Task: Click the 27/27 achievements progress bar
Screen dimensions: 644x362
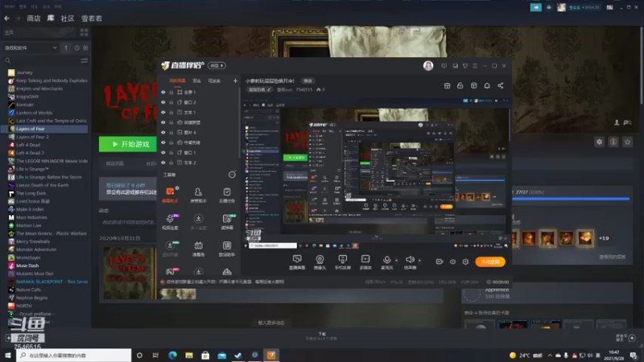Action: click(x=571, y=199)
